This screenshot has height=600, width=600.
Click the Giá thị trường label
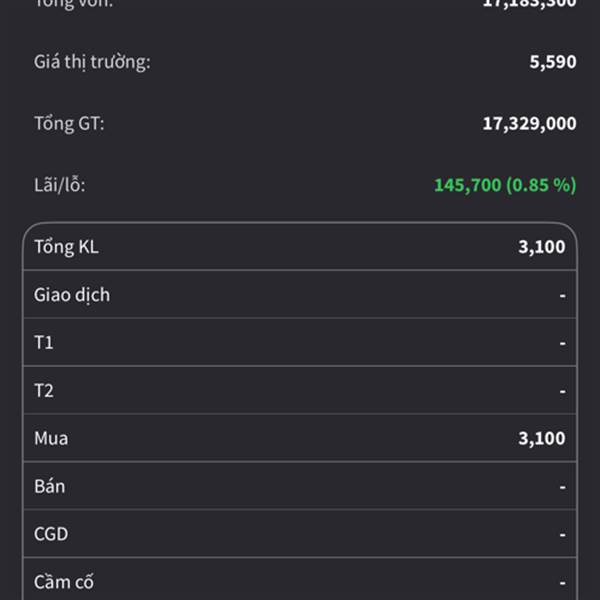click(x=92, y=62)
